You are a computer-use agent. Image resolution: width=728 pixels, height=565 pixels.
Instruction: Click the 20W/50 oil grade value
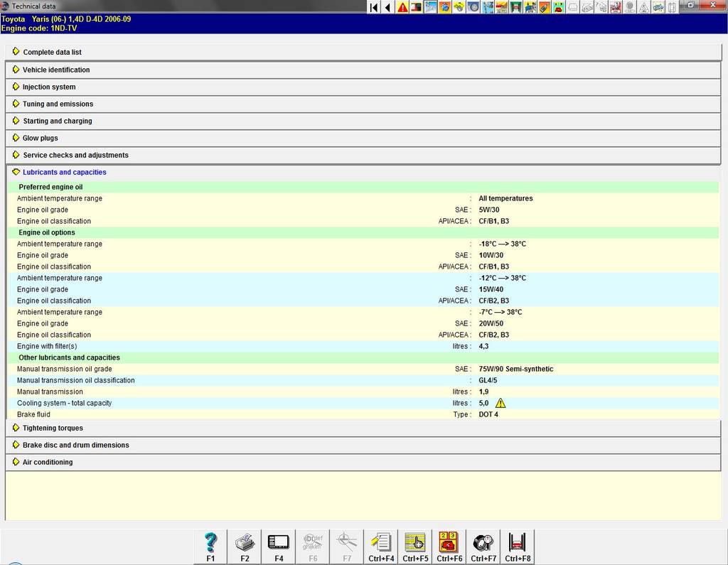491,323
